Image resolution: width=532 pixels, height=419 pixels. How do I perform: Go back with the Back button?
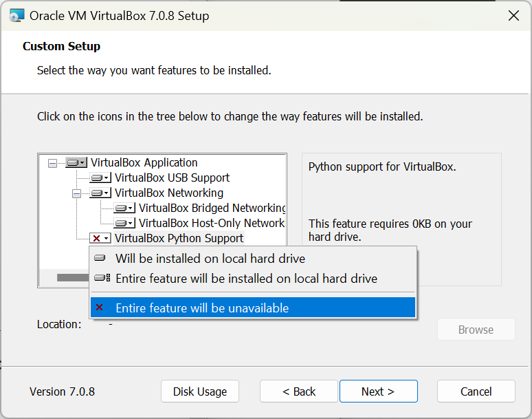click(x=299, y=391)
